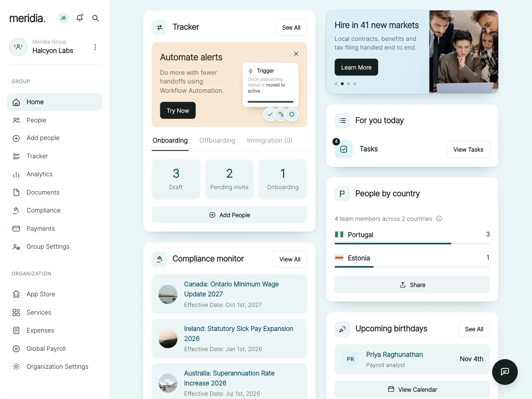Screen dimensions: 532x399
Task: Open search via magnifier icon
Action: pyautogui.click(x=95, y=18)
